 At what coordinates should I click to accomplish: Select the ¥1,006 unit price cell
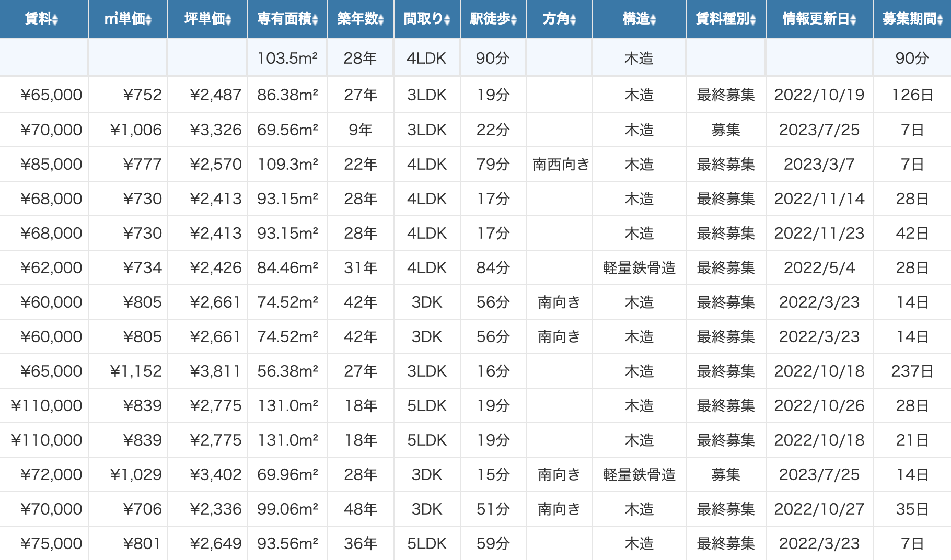pos(128,130)
